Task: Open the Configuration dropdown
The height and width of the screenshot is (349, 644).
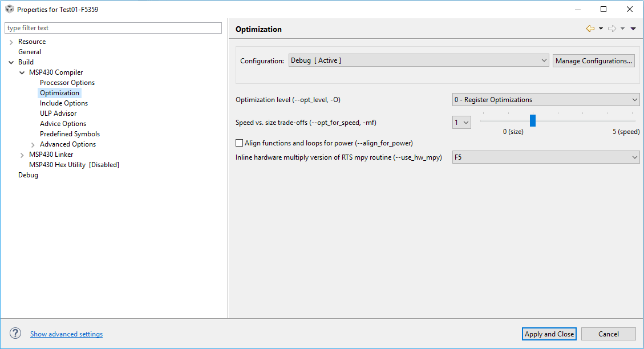Action: (x=419, y=60)
